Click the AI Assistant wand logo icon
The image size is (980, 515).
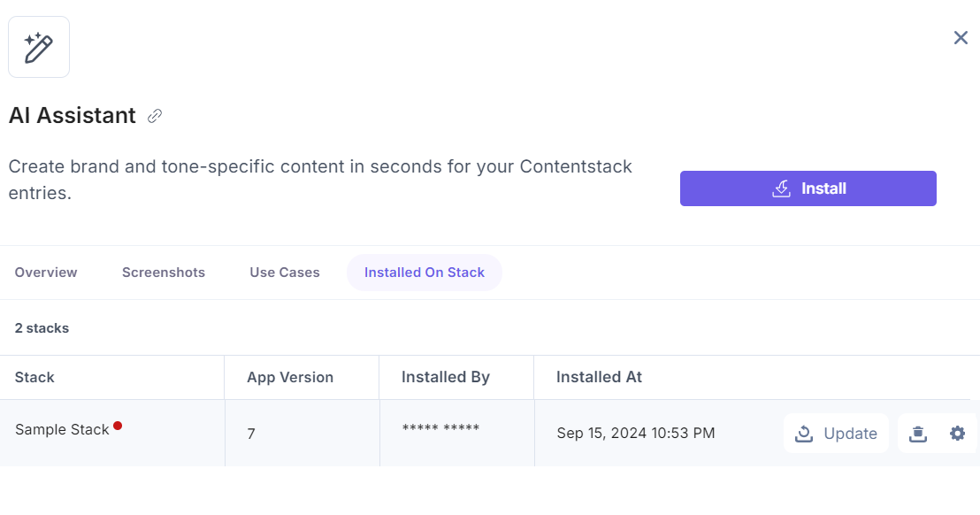tap(38, 46)
